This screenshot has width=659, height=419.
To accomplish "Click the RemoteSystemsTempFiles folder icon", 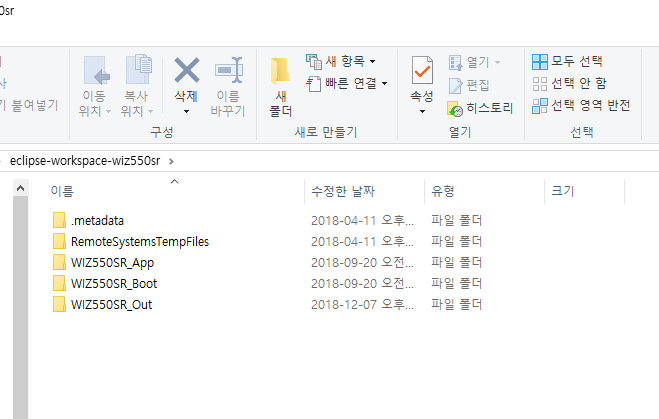I will tap(59, 241).
